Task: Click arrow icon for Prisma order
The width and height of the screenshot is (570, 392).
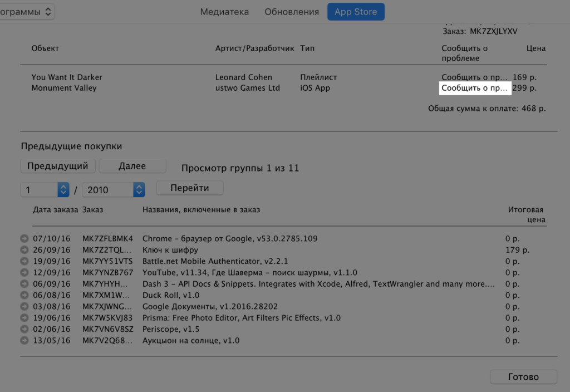Action: click(x=24, y=318)
